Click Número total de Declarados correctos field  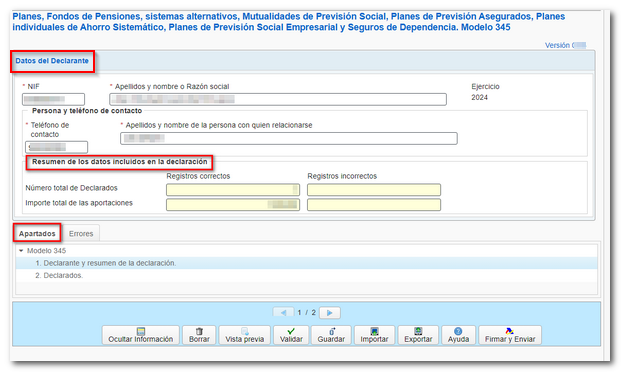click(x=233, y=190)
